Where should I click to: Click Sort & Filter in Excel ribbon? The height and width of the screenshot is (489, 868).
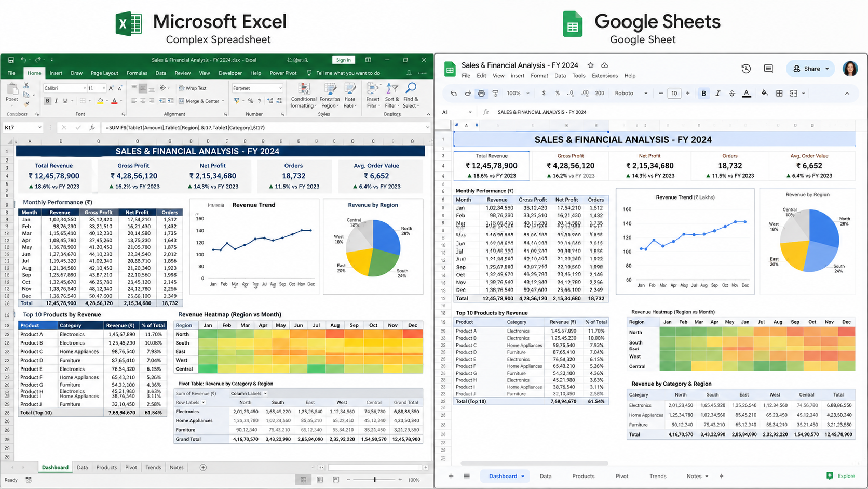(x=392, y=95)
